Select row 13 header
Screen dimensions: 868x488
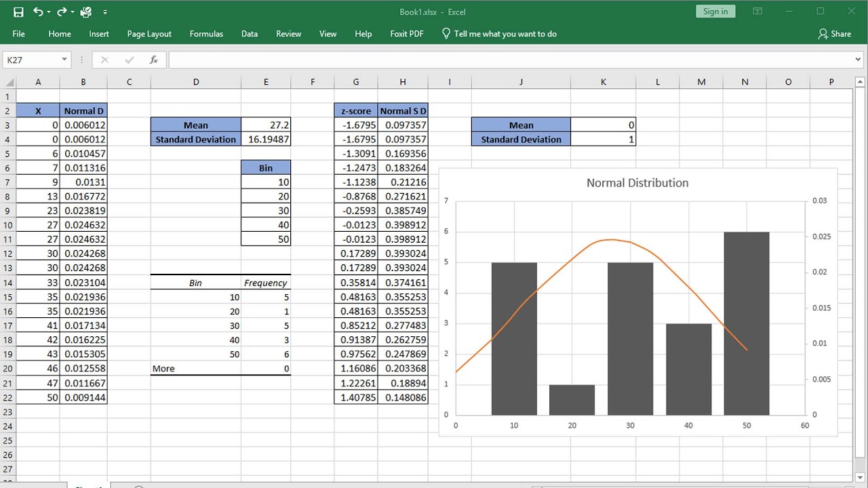8,268
